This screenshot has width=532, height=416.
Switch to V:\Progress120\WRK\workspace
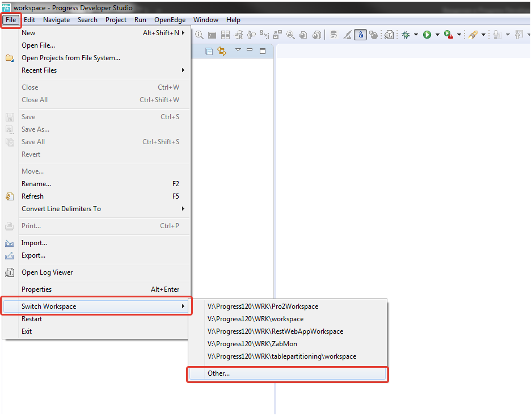point(288,319)
